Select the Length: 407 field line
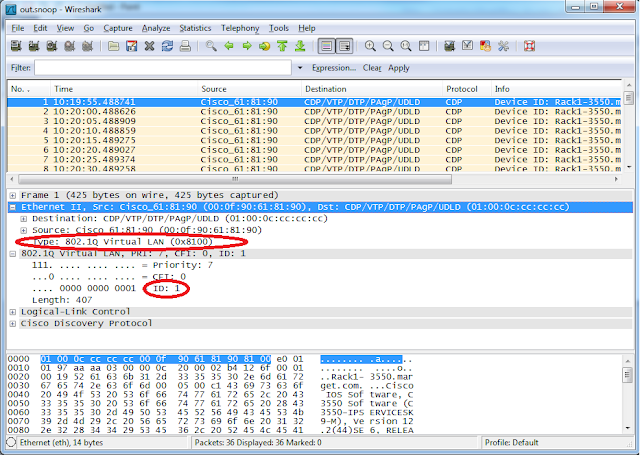Screen dimensions: 640x455 point(62,300)
